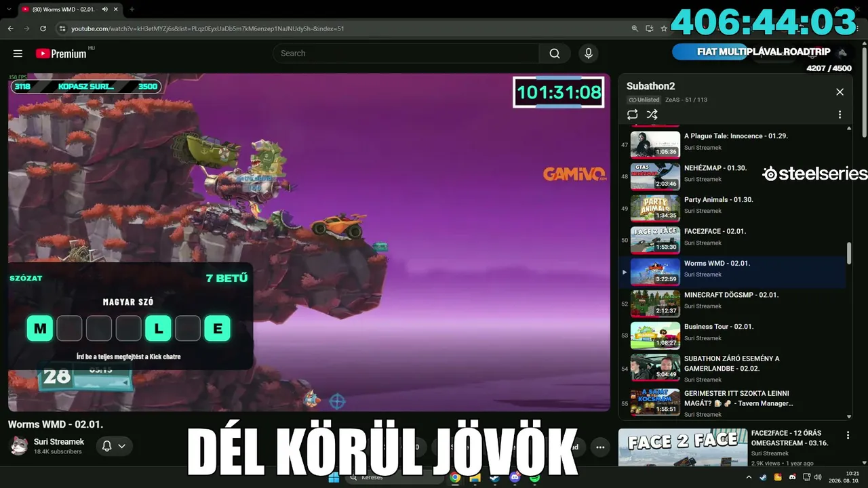Image resolution: width=868 pixels, height=488 pixels.
Task: Mute the Worms WMD browser tab audio
Action: point(104,9)
